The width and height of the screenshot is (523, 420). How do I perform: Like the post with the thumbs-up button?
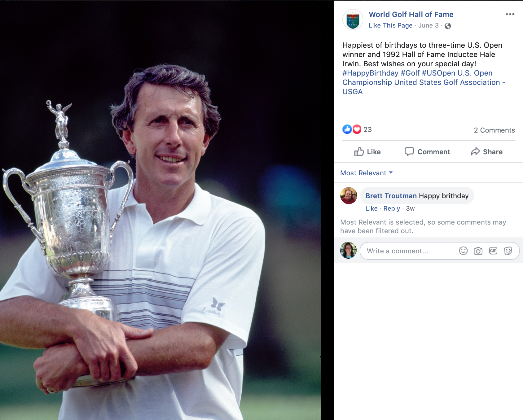[367, 152]
